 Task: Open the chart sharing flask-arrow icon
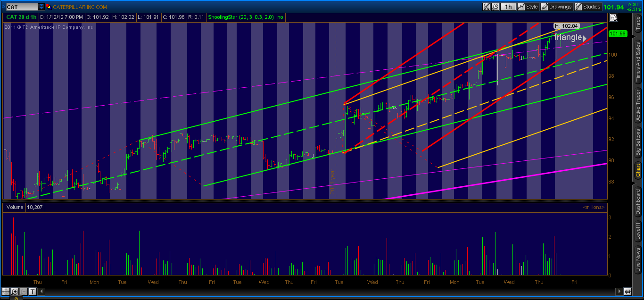pos(487,7)
